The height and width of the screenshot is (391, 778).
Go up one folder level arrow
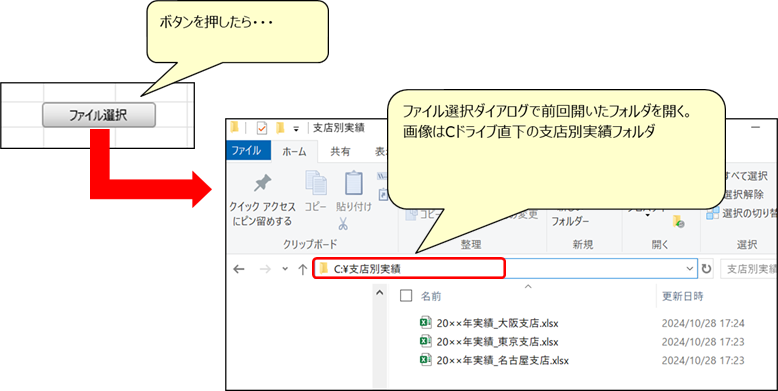(302, 269)
